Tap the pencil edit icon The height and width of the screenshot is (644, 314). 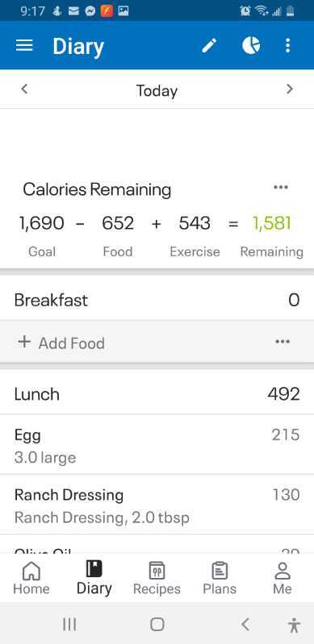tap(209, 46)
